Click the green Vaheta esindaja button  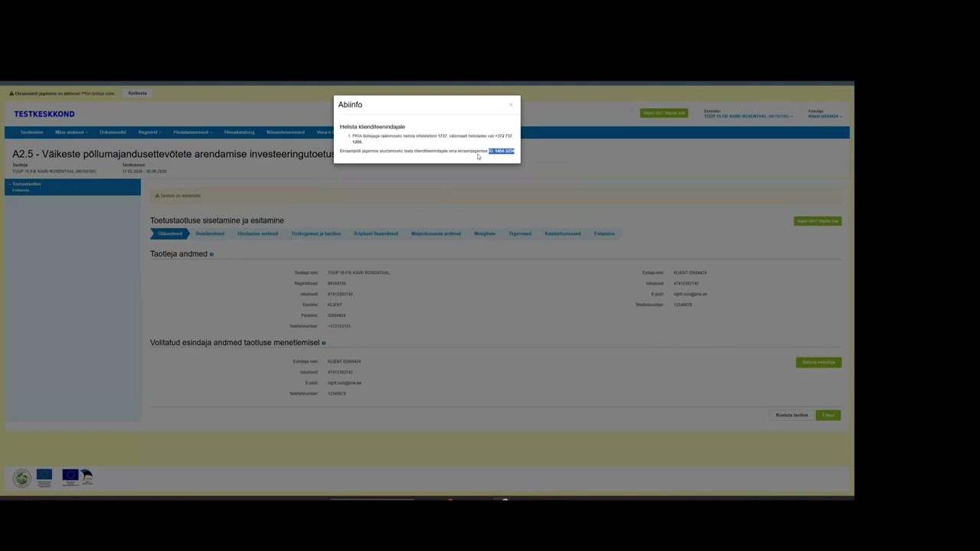[x=818, y=362]
